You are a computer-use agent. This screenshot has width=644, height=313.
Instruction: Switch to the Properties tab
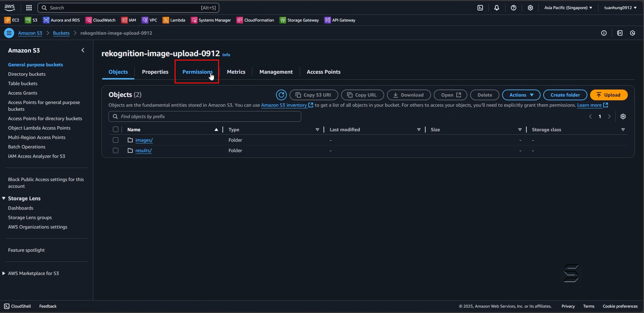coord(155,72)
